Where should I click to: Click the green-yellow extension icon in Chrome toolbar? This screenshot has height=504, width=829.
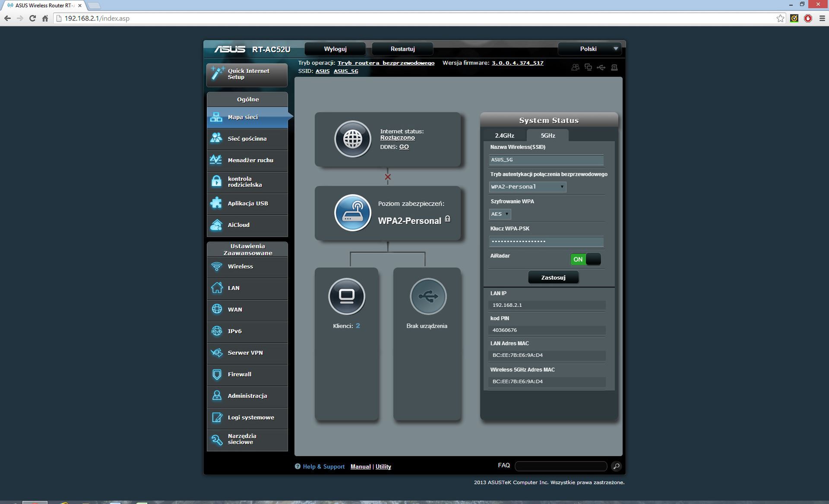pyautogui.click(x=794, y=18)
